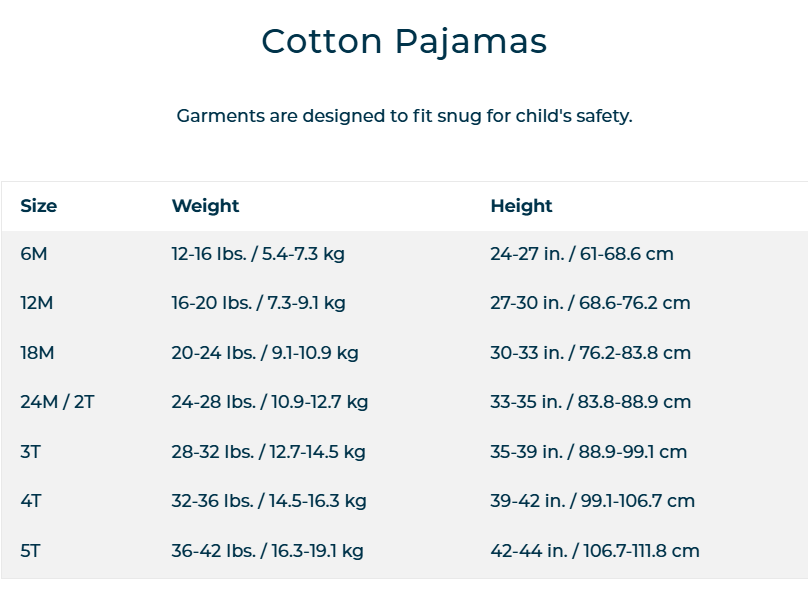Click the 16-20 lbs. weight cell

pyautogui.click(x=258, y=303)
